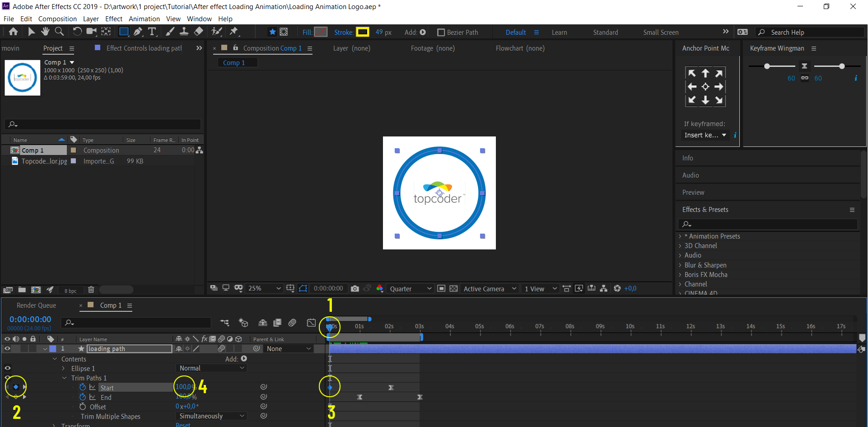
Task: Open 1 View layout dropdown
Action: tap(541, 289)
